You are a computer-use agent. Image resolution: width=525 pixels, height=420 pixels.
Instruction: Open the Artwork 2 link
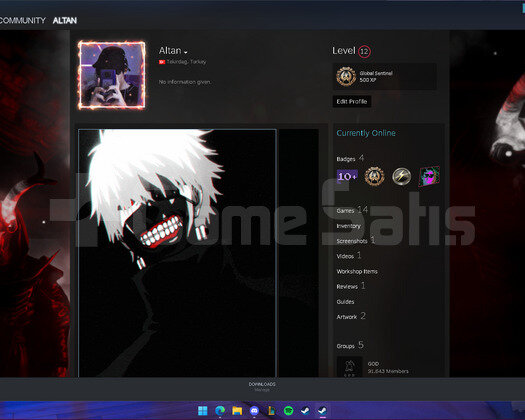(x=351, y=317)
